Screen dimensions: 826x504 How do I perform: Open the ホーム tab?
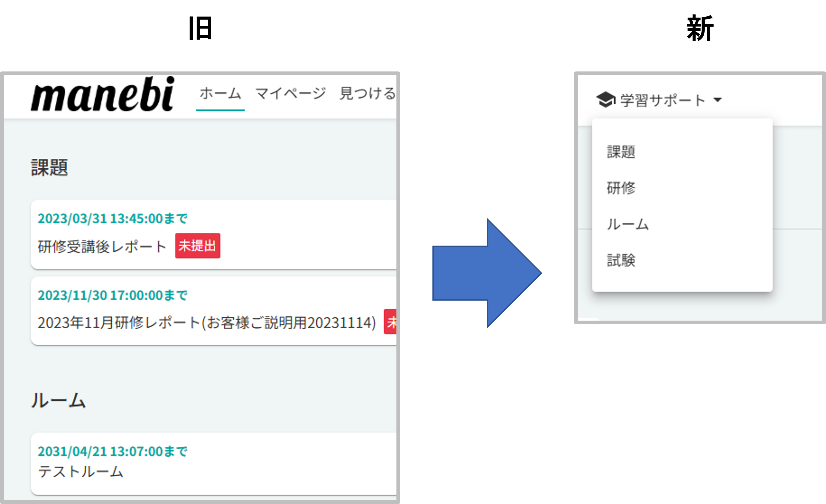(x=220, y=93)
